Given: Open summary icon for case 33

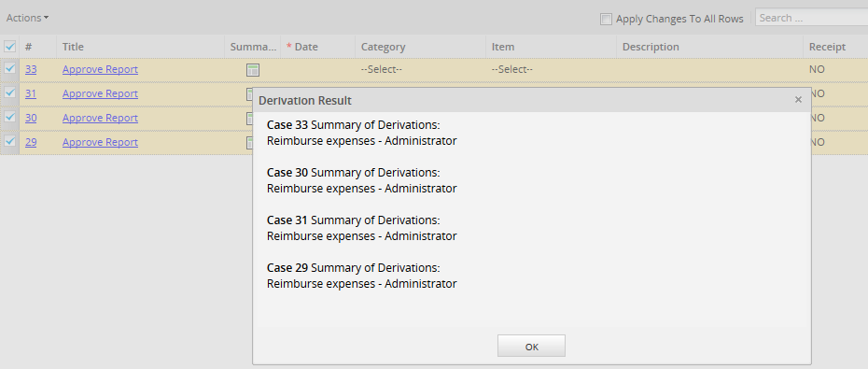Looking at the screenshot, I should (253, 70).
